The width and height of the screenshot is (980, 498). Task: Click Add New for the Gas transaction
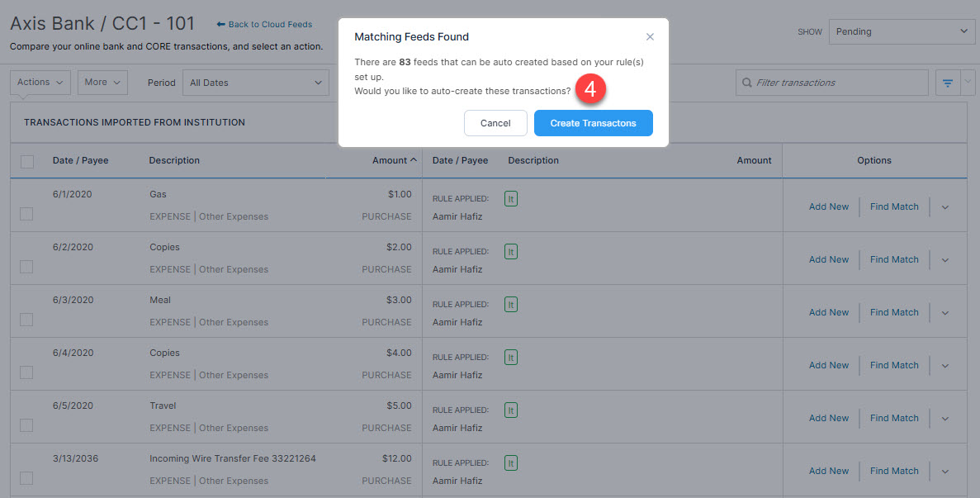829,206
